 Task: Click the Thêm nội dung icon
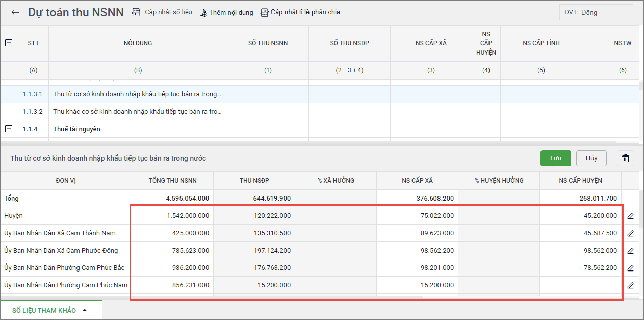click(203, 12)
